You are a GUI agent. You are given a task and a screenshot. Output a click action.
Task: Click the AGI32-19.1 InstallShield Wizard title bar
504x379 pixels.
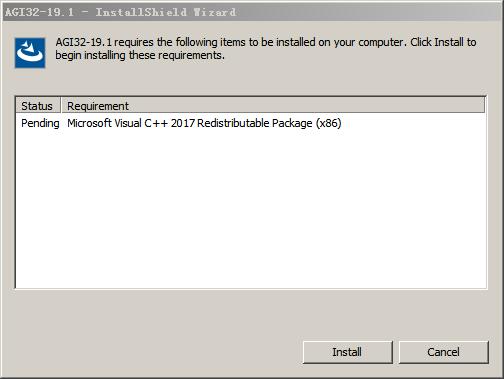click(x=252, y=12)
